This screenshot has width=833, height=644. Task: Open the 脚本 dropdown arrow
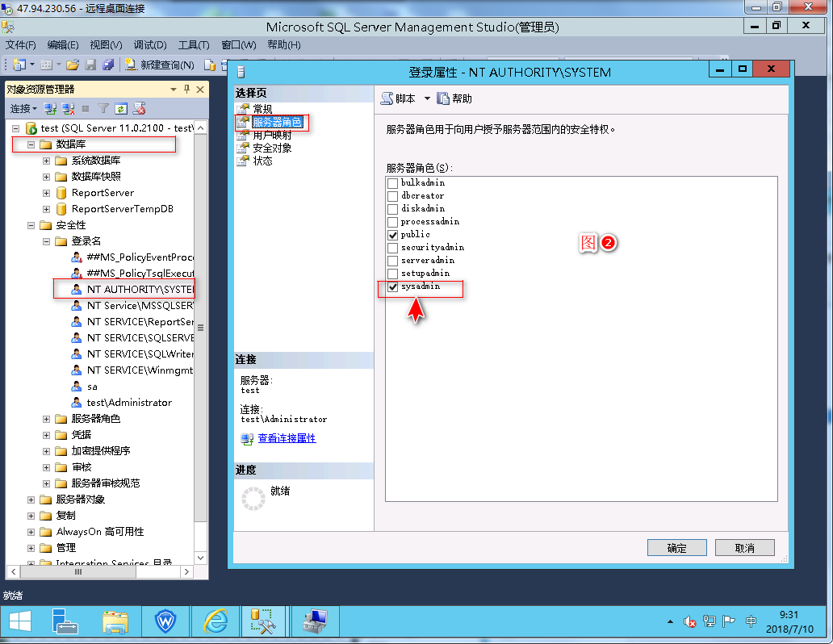[427, 98]
